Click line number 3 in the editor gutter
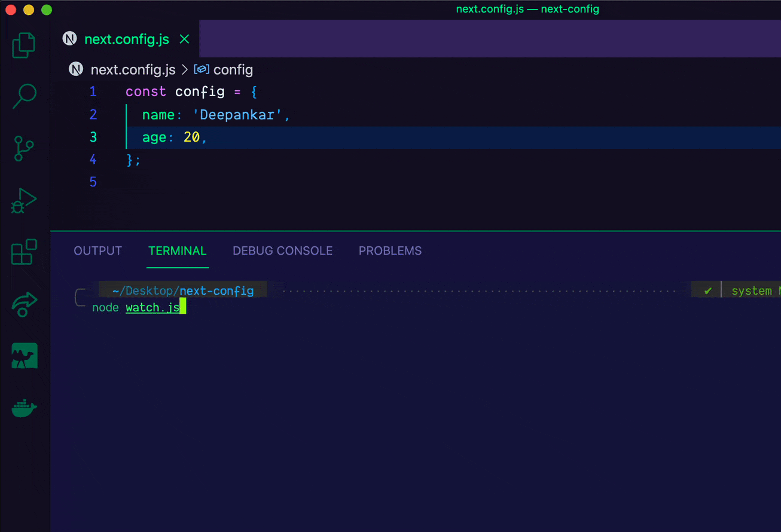 pyautogui.click(x=93, y=137)
